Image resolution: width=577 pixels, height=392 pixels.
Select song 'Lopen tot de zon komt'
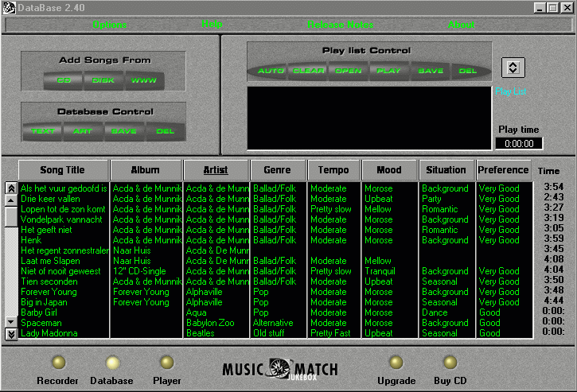(x=63, y=209)
